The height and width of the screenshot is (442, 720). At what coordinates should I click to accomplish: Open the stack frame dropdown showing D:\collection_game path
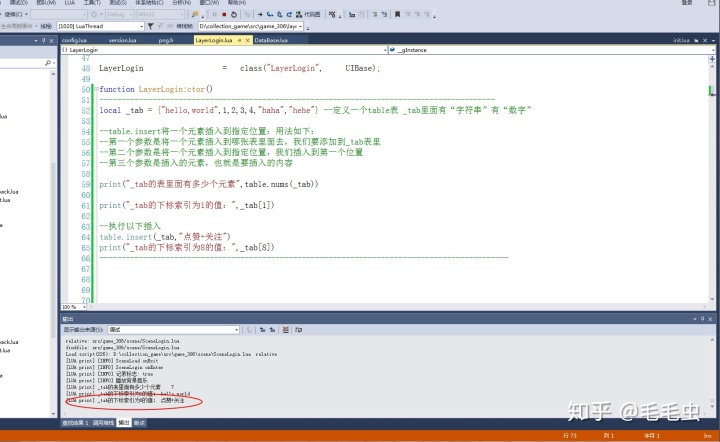(x=251, y=26)
